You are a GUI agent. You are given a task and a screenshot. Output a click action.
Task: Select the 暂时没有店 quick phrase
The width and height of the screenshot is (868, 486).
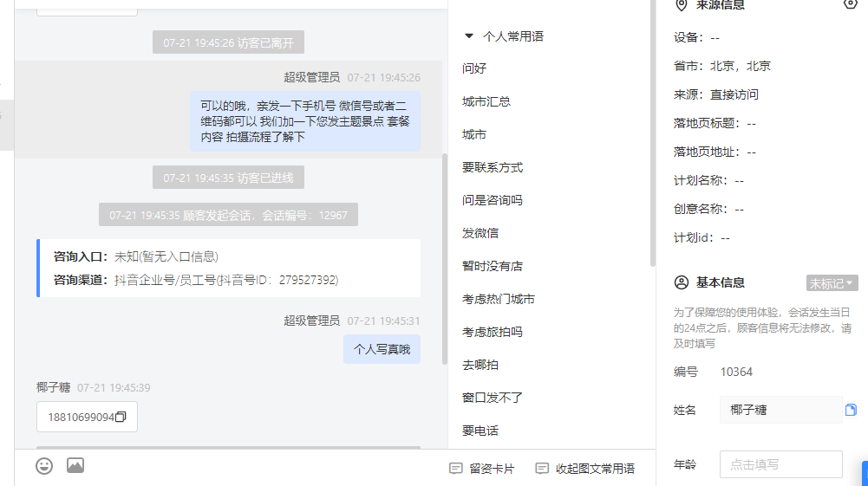click(493, 266)
